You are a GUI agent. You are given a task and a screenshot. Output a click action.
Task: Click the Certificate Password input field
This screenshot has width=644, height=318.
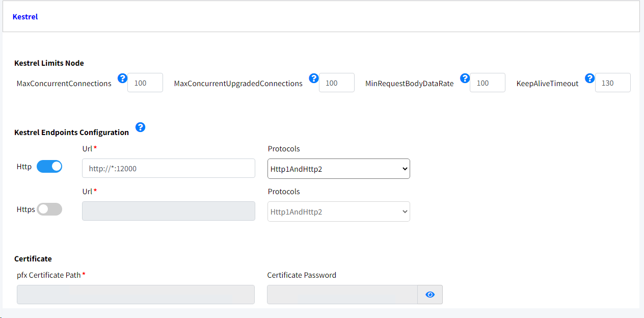(342, 295)
